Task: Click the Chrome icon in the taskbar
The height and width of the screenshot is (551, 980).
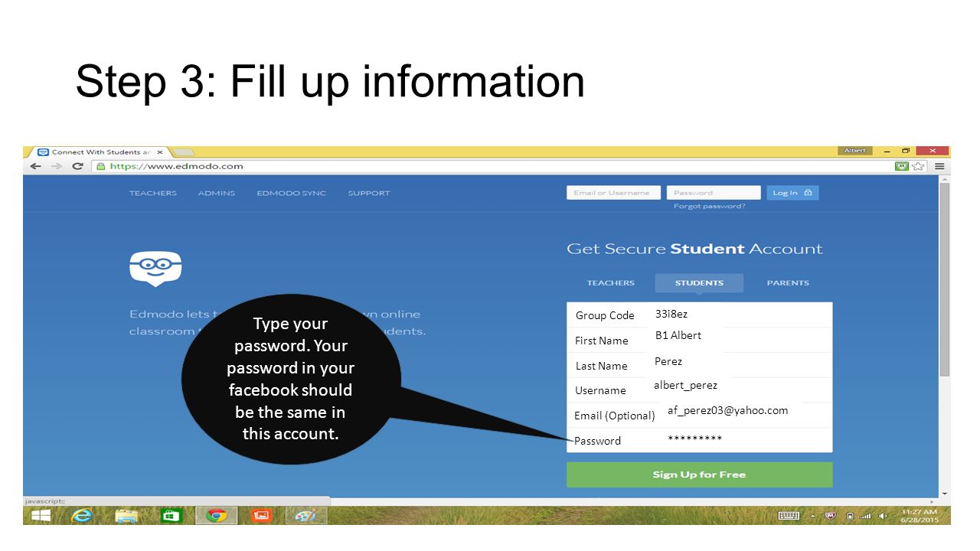Action: (x=216, y=516)
